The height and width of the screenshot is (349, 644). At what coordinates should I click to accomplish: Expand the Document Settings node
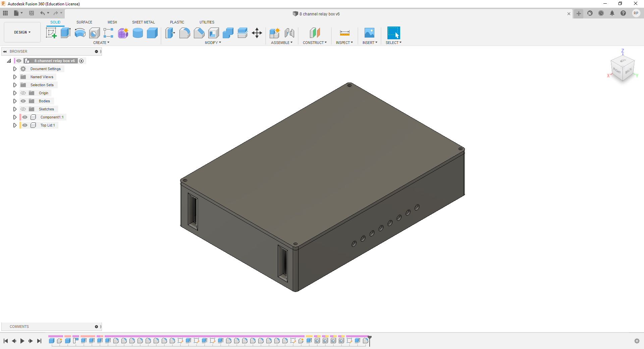pos(15,69)
